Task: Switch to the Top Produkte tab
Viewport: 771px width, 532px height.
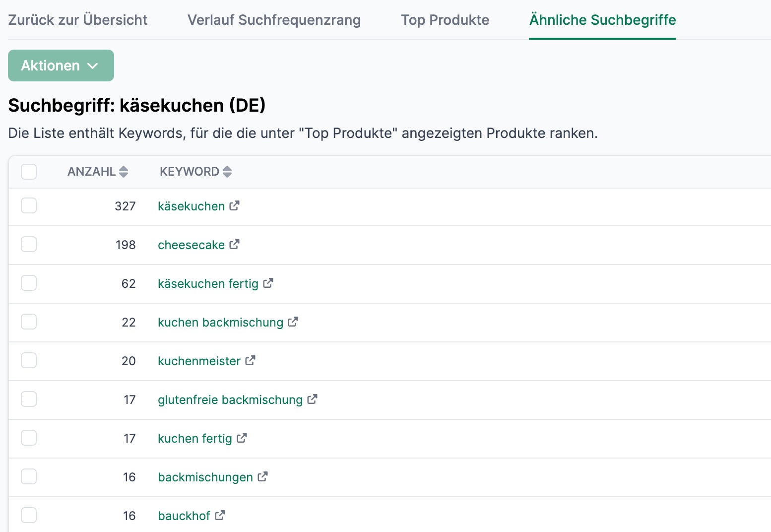Action: [x=445, y=20]
